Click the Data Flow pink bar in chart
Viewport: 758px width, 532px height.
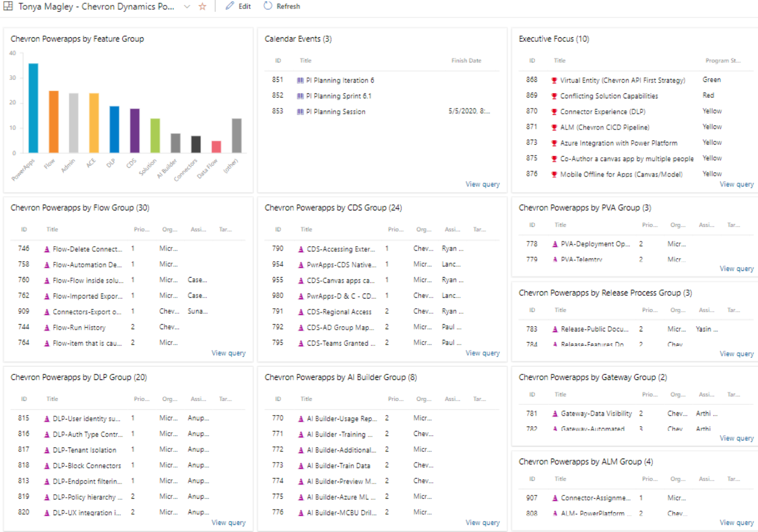[216, 147]
